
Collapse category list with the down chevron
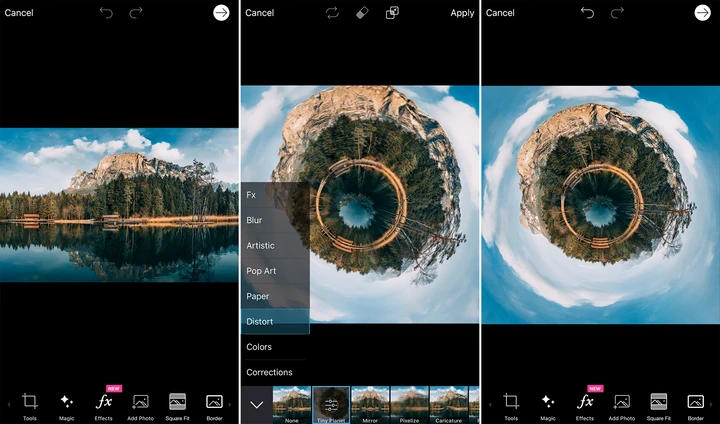257,405
